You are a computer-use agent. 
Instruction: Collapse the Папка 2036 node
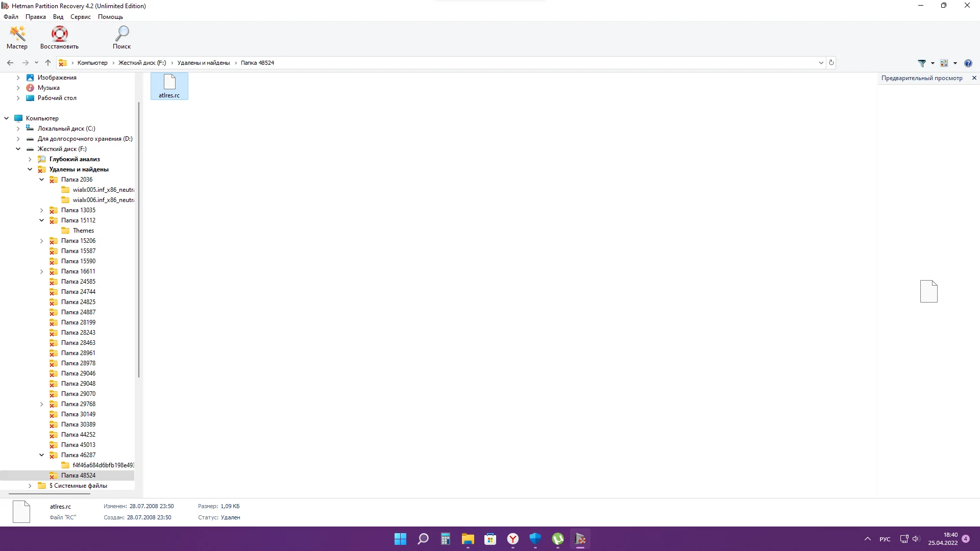[42, 180]
